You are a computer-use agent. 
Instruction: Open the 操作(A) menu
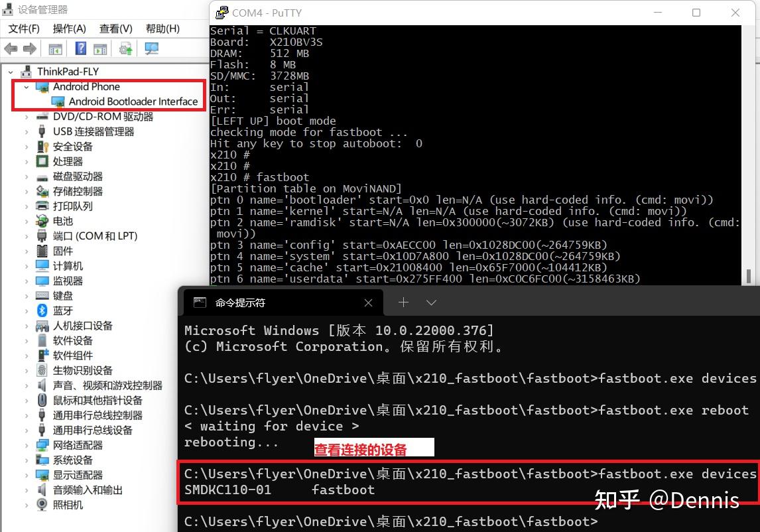pyautogui.click(x=69, y=29)
